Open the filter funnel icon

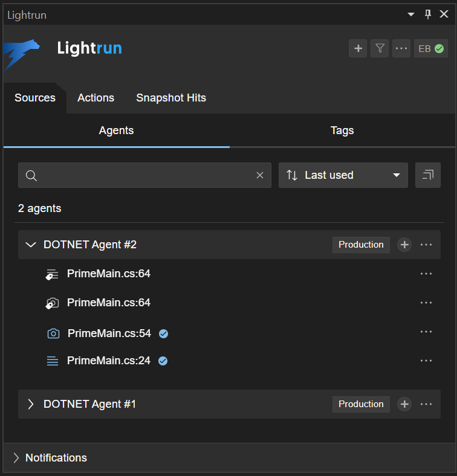pyautogui.click(x=380, y=48)
